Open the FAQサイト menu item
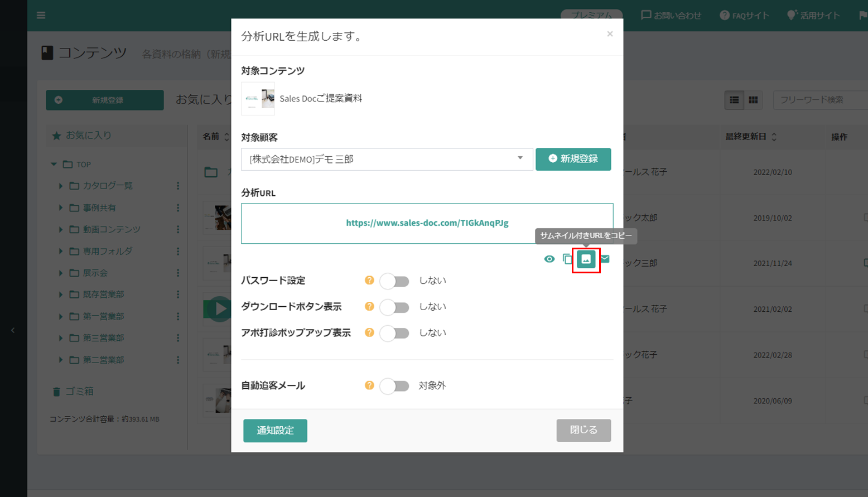 click(x=744, y=16)
